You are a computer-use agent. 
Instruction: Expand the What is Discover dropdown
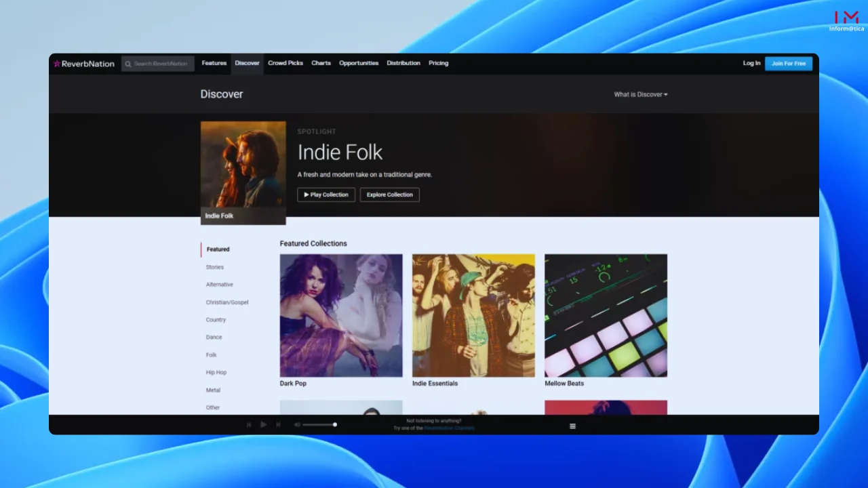click(641, 94)
